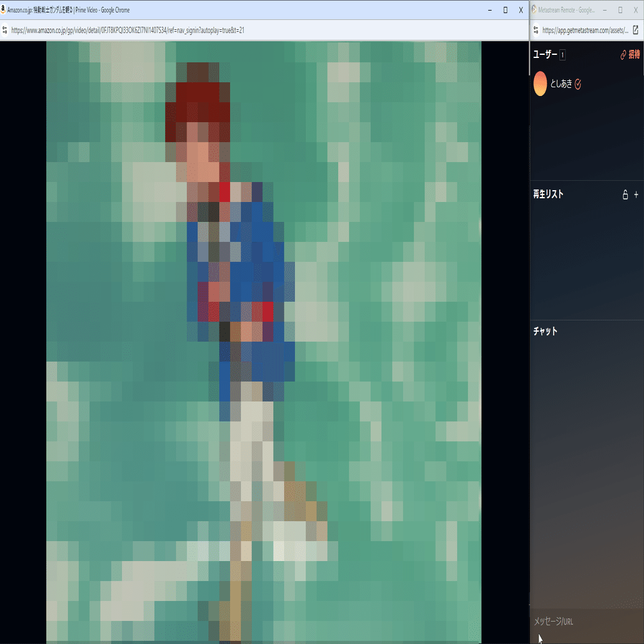This screenshot has width=644, height=644.
Task: Close the Amazon Prime Video window
Action: pos(521,10)
